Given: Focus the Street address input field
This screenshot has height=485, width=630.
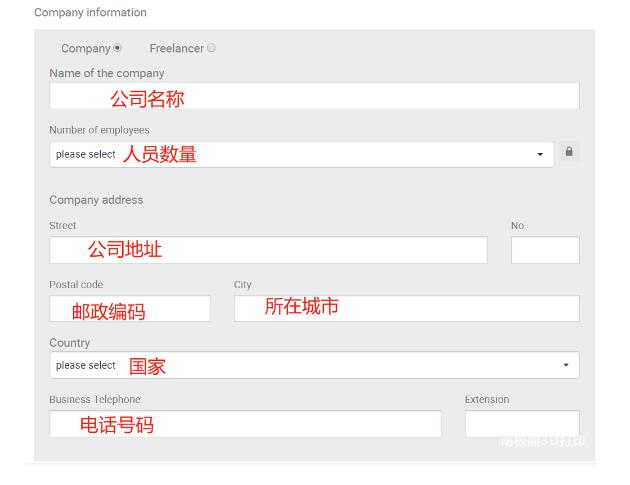Looking at the screenshot, I should pyautogui.click(x=268, y=250).
